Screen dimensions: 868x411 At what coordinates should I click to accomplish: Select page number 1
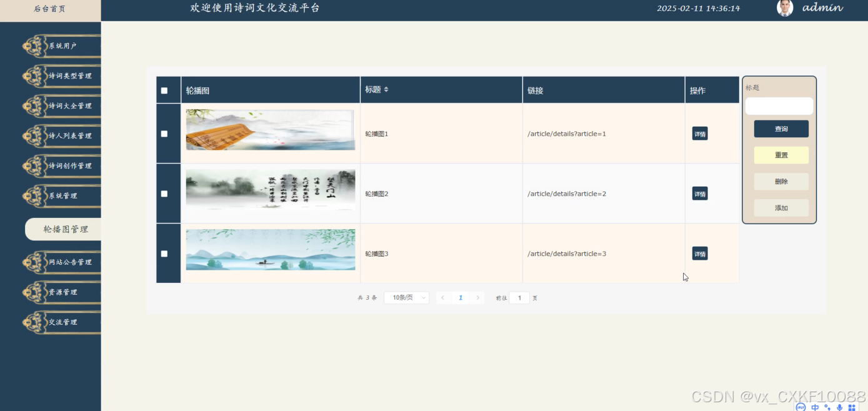point(461,298)
